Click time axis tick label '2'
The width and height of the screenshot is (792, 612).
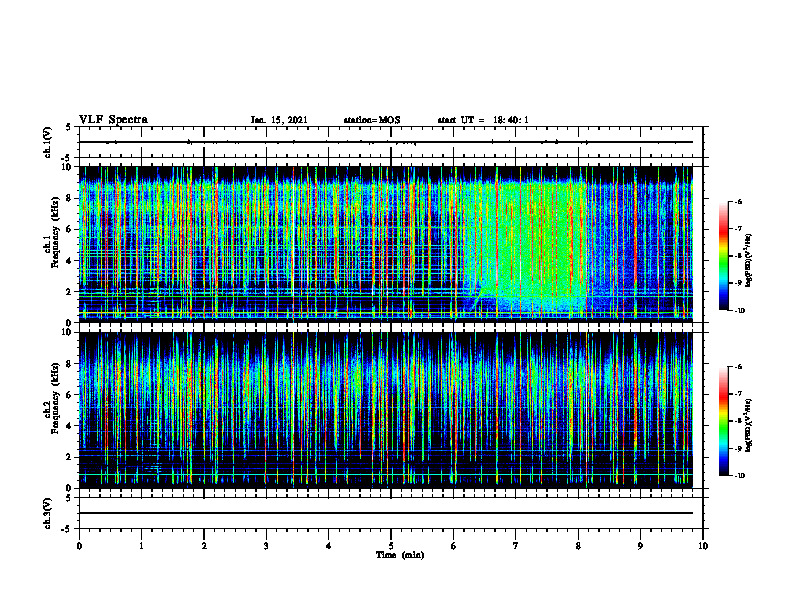point(204,546)
